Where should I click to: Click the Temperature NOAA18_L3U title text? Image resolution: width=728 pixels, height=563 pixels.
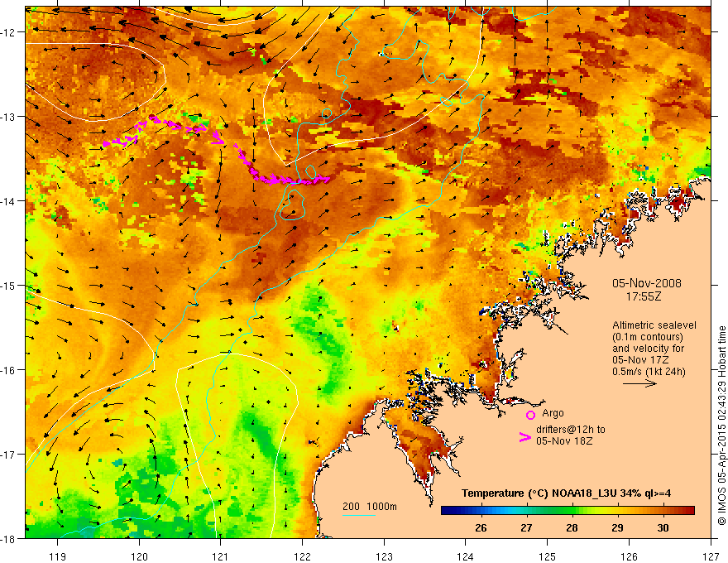pos(566,493)
